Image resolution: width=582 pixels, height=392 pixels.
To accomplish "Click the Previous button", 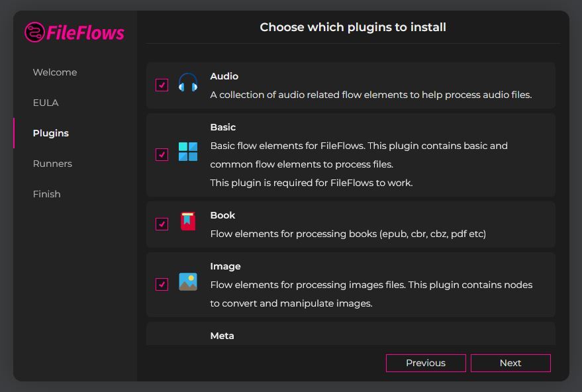I will click(x=426, y=363).
